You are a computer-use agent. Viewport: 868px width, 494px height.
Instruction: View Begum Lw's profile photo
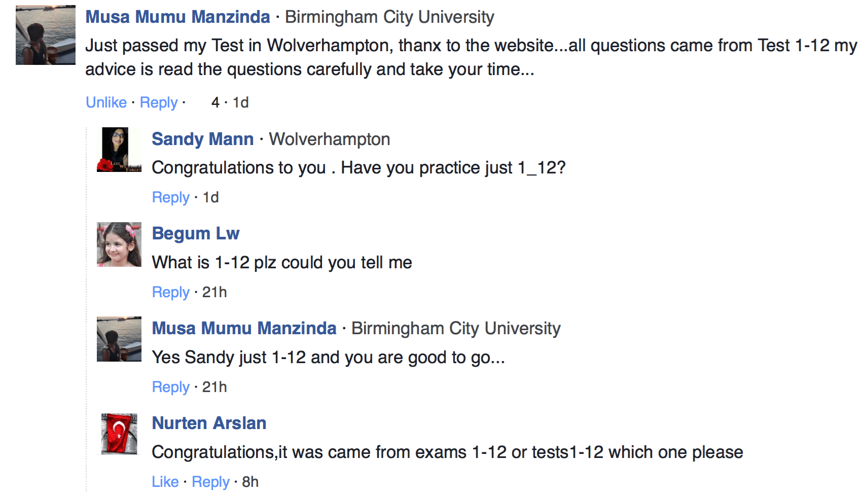point(119,244)
